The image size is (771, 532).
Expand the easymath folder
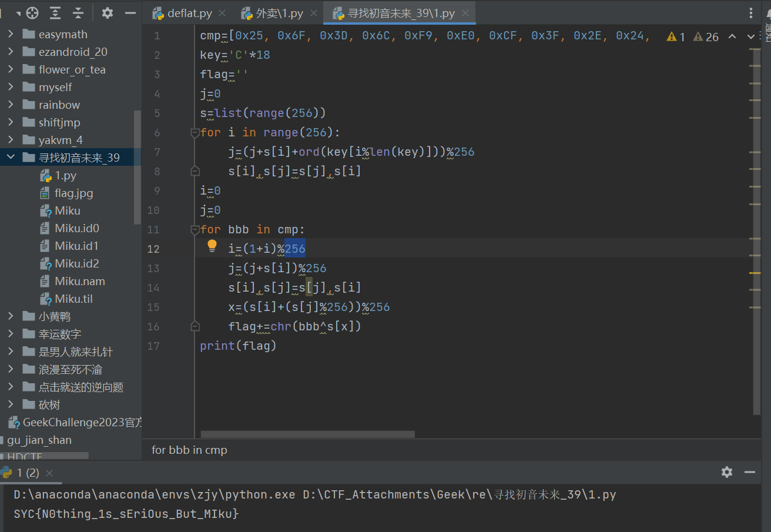point(11,34)
